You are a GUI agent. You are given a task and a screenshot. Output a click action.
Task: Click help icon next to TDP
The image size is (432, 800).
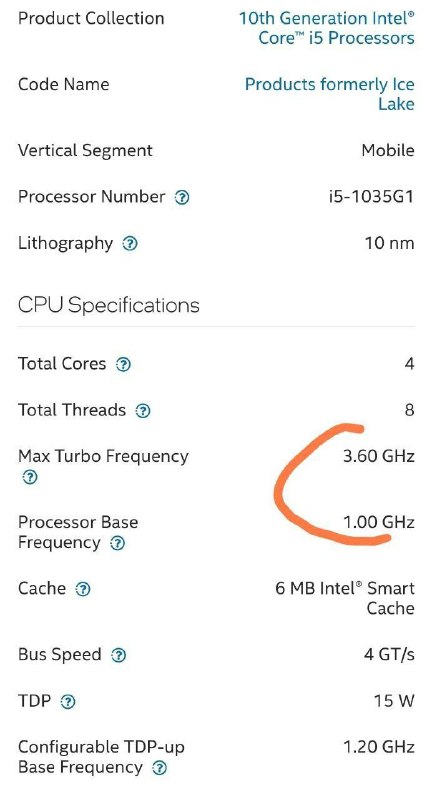tap(68, 702)
